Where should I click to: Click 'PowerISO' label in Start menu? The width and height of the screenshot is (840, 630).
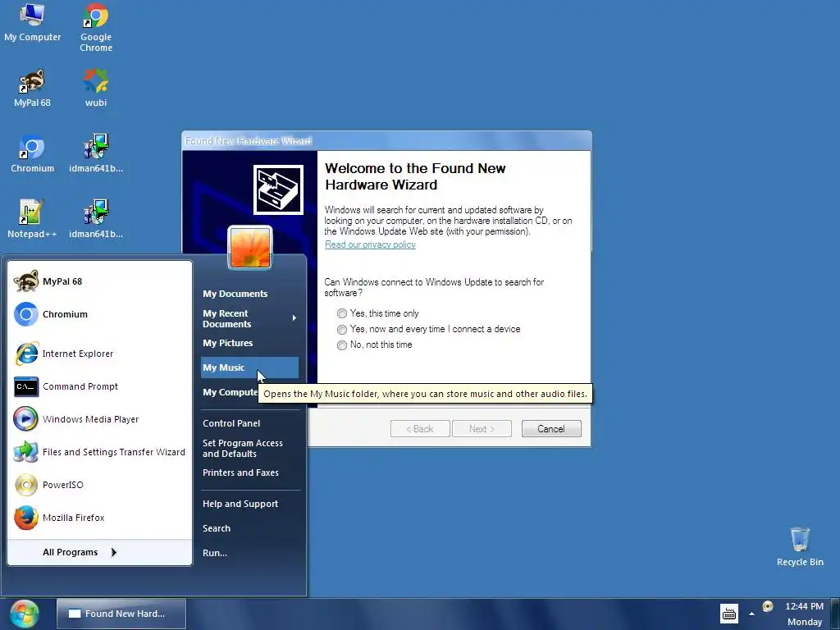[x=62, y=485]
